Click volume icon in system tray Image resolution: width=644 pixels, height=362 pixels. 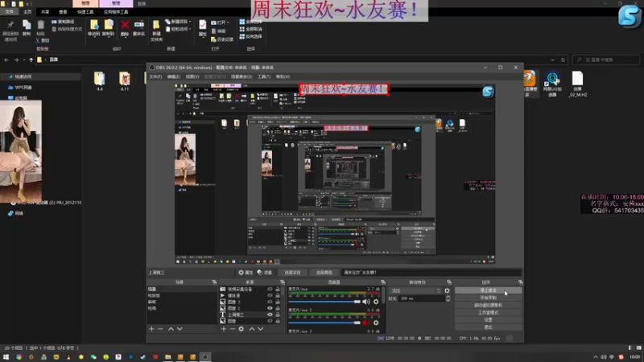coord(603,357)
